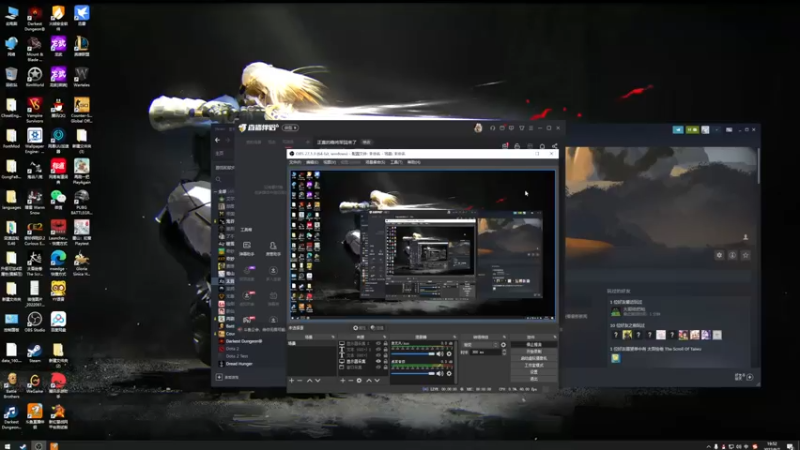Open Sources dock options icon in OBS
The image size is (800, 450).
(385, 337)
